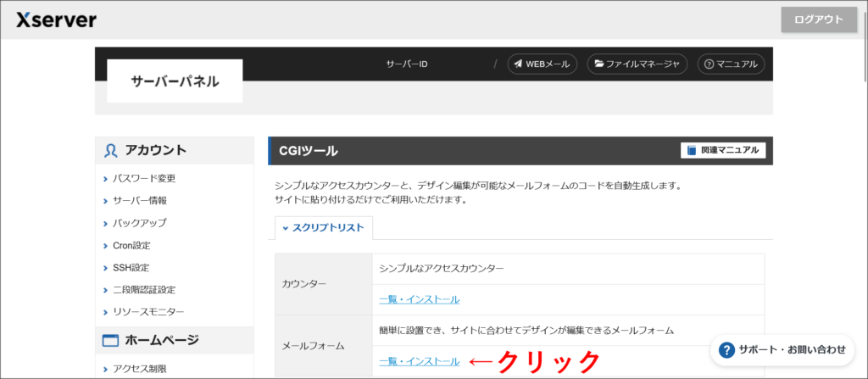Screen dimensions: 868x379
Task: Open 二段階認証設定 in the sidebar
Action: coord(144,289)
